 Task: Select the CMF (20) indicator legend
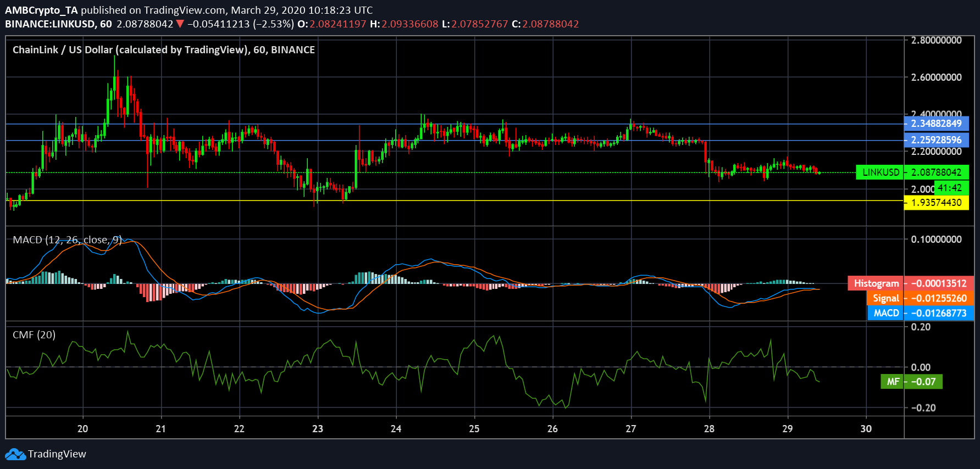(34, 334)
